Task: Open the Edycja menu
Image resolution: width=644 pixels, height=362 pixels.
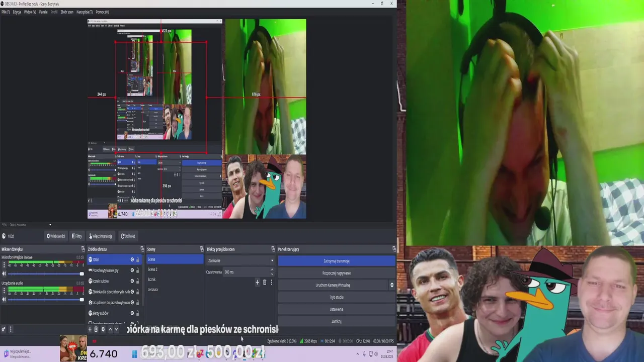Action: click(17, 12)
